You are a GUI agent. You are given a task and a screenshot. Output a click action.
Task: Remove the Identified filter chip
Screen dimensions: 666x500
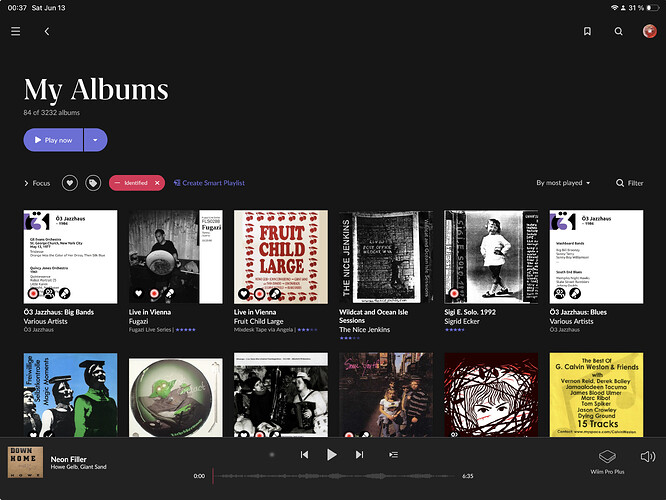(157, 183)
